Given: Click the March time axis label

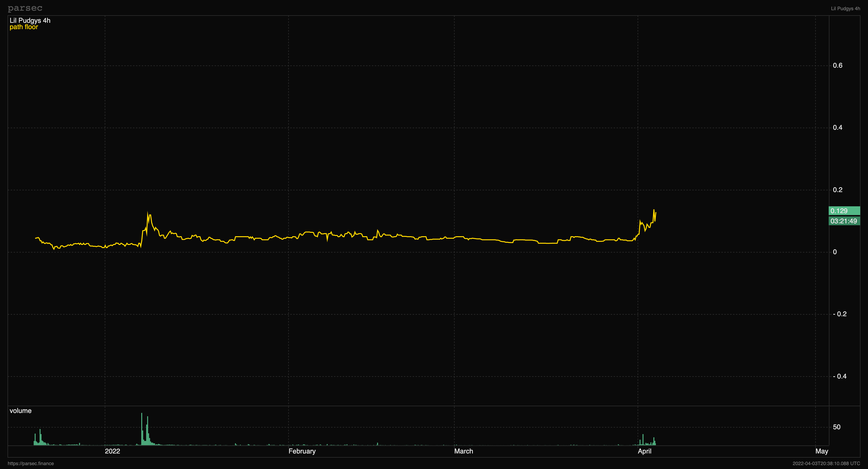Looking at the screenshot, I should tap(463, 451).
